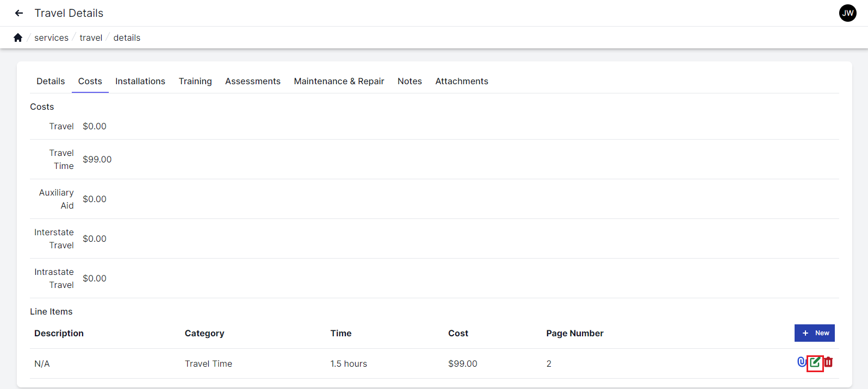868x389 pixels.
Task: View the Assessments tab
Action: pos(253,81)
